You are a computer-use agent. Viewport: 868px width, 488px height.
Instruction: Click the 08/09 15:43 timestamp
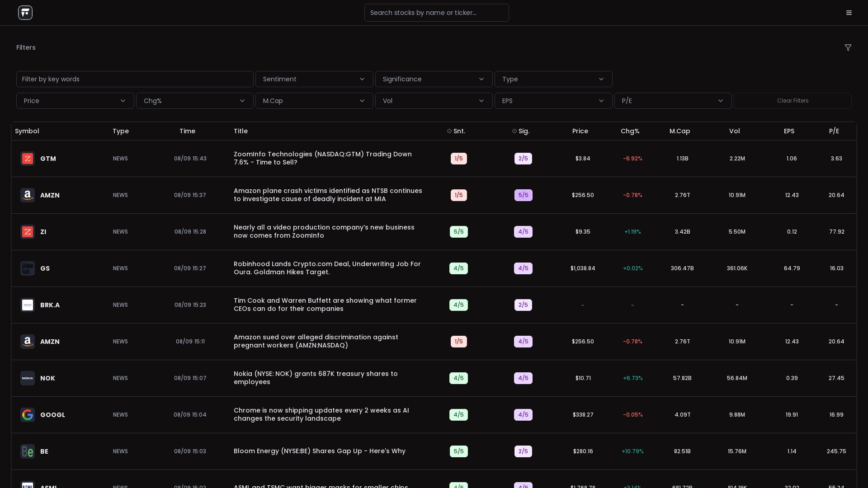pos(190,159)
